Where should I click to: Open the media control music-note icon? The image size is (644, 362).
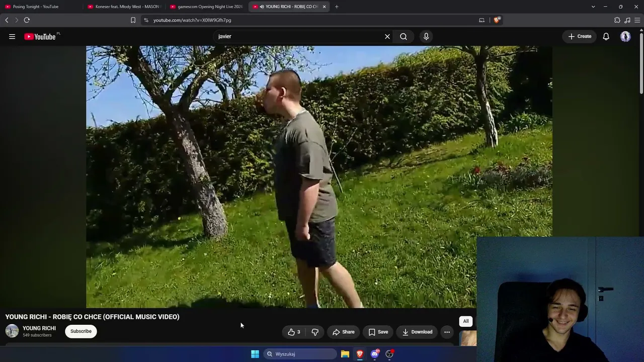pyautogui.click(x=627, y=20)
